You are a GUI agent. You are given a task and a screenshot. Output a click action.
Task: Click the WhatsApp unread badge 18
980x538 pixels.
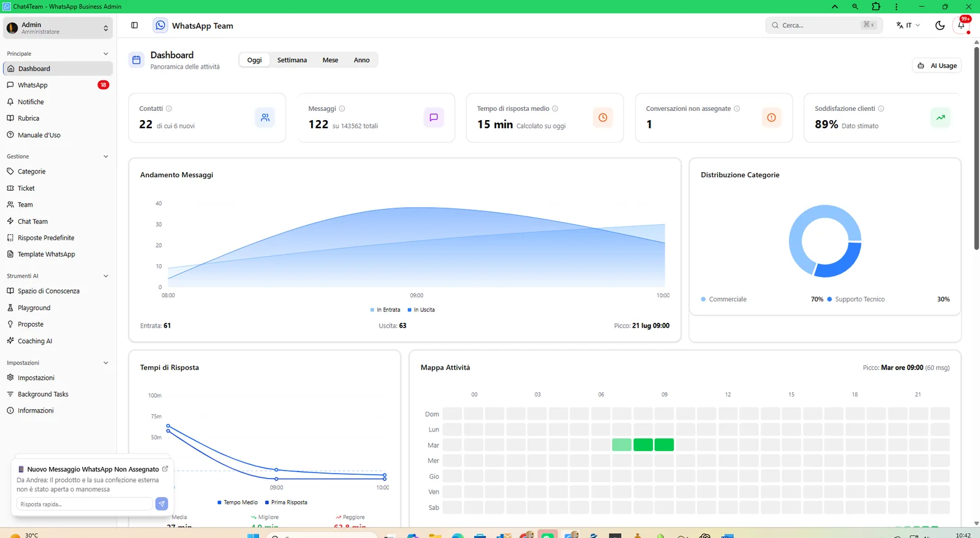[103, 85]
